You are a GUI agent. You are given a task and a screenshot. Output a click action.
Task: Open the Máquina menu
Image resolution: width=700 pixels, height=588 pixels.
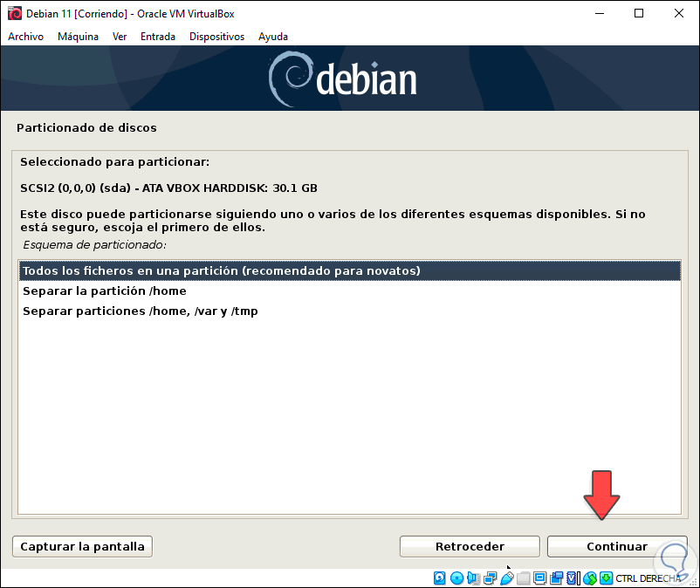[x=79, y=37]
